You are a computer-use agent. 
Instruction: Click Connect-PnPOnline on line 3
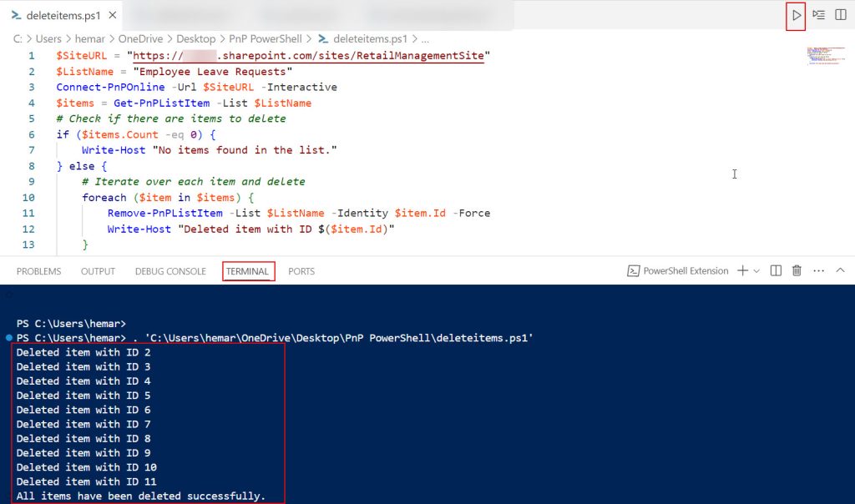coord(110,87)
